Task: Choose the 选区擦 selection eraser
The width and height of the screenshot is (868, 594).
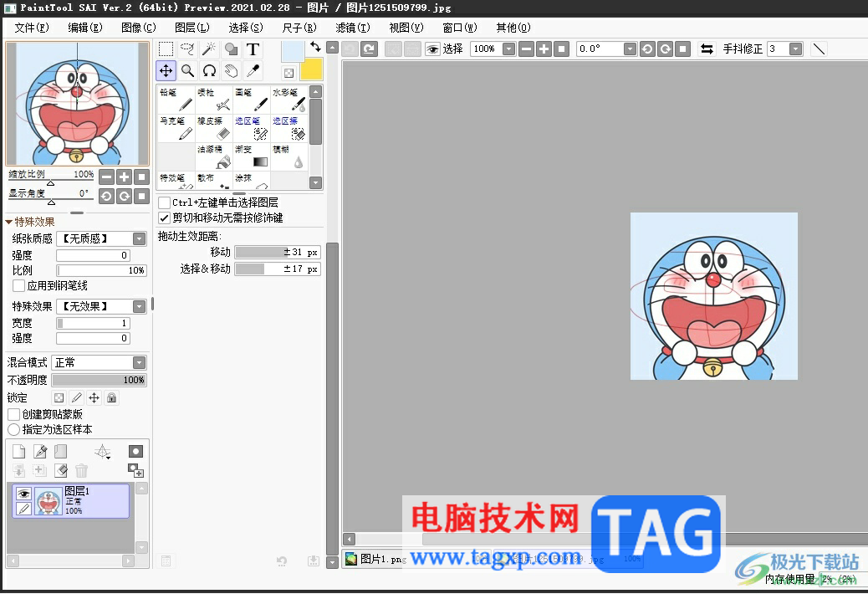Action: tap(289, 128)
